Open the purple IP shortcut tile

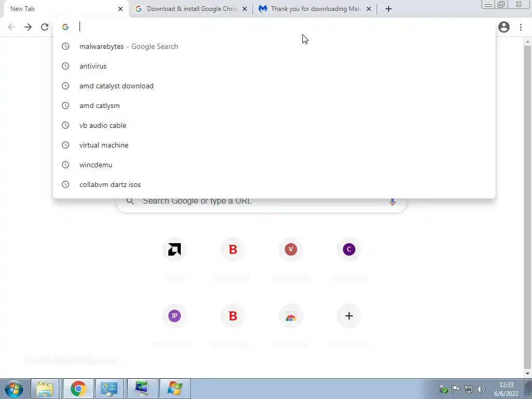175,316
